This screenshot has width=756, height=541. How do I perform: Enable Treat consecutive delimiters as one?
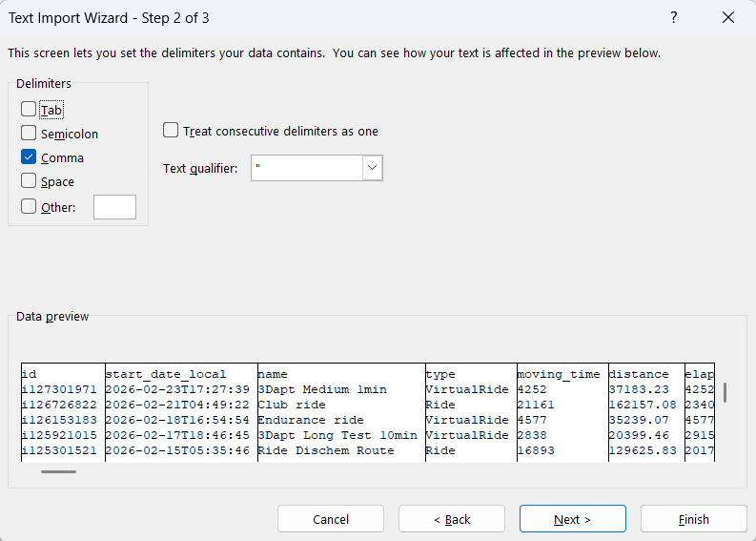click(171, 131)
